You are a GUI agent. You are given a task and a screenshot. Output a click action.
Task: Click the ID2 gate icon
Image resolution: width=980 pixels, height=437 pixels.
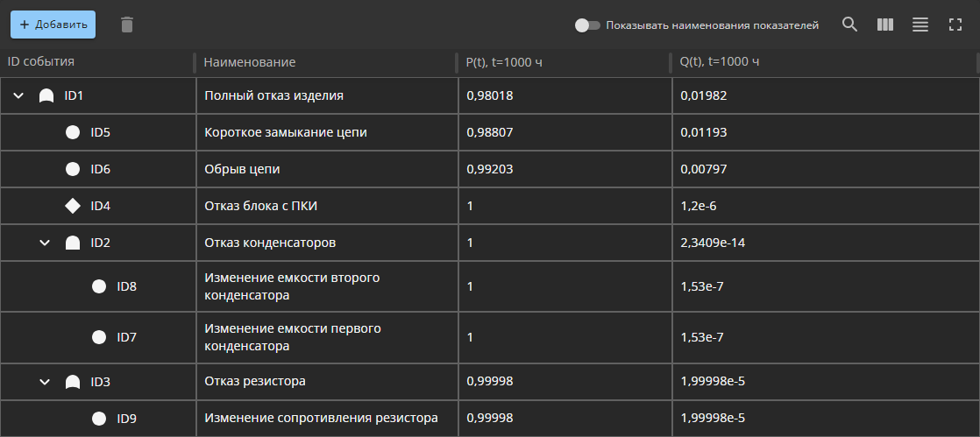point(73,243)
